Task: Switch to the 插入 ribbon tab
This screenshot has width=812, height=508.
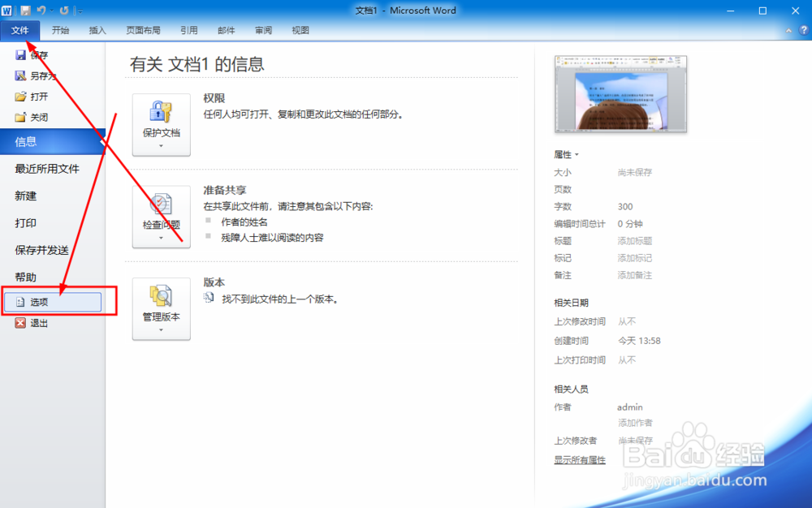Action: click(x=97, y=31)
